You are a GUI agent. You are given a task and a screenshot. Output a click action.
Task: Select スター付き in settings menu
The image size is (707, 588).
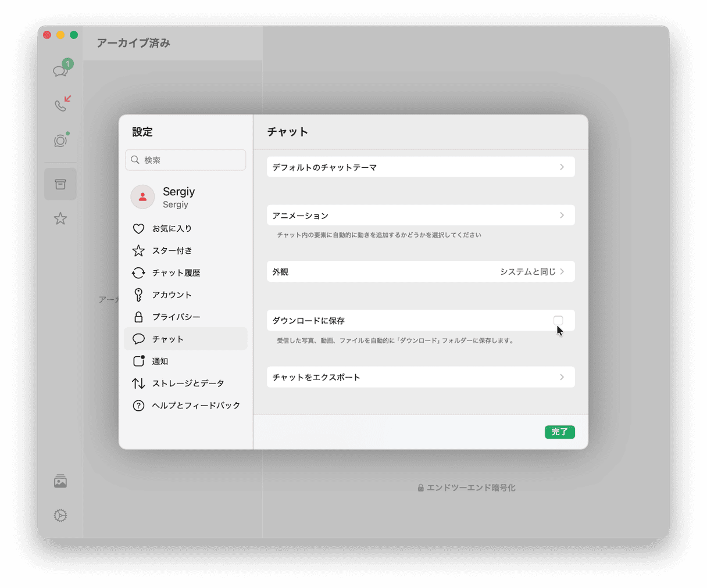(x=185, y=250)
